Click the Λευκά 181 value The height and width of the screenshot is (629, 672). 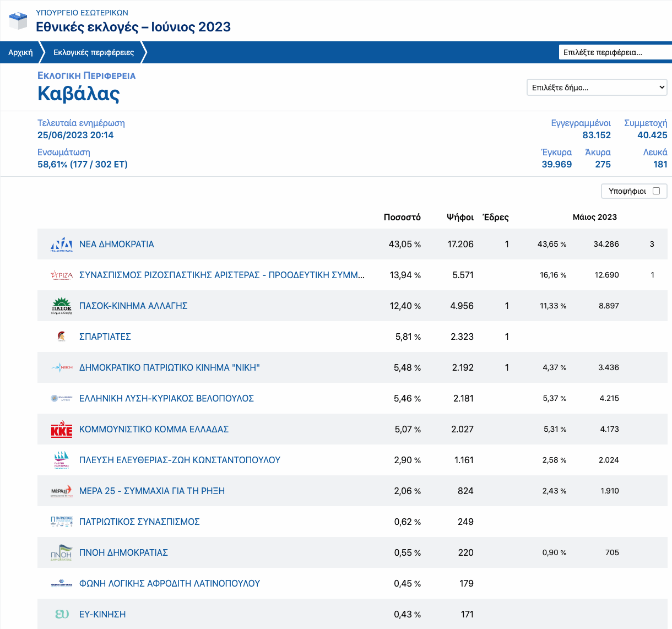pyautogui.click(x=660, y=164)
